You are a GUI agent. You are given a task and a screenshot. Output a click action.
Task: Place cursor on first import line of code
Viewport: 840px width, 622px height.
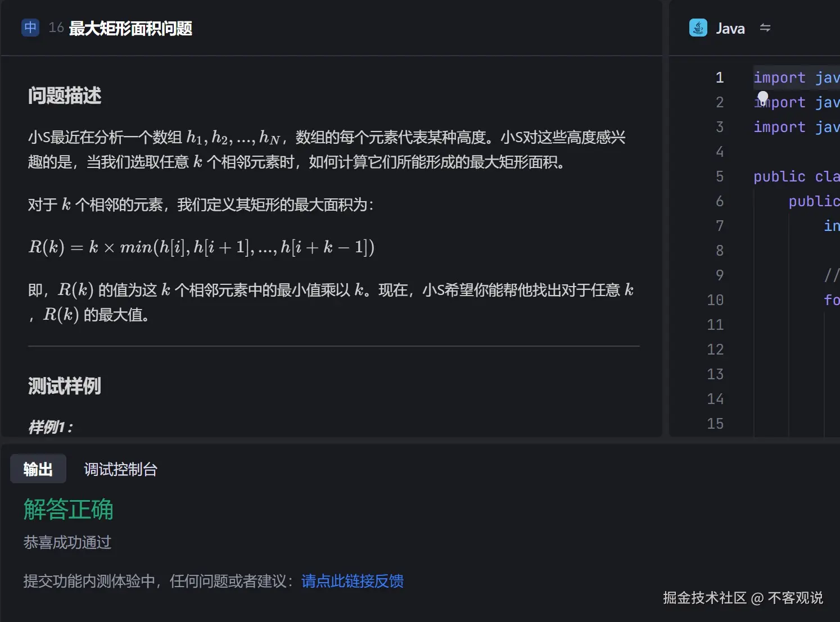pos(797,78)
